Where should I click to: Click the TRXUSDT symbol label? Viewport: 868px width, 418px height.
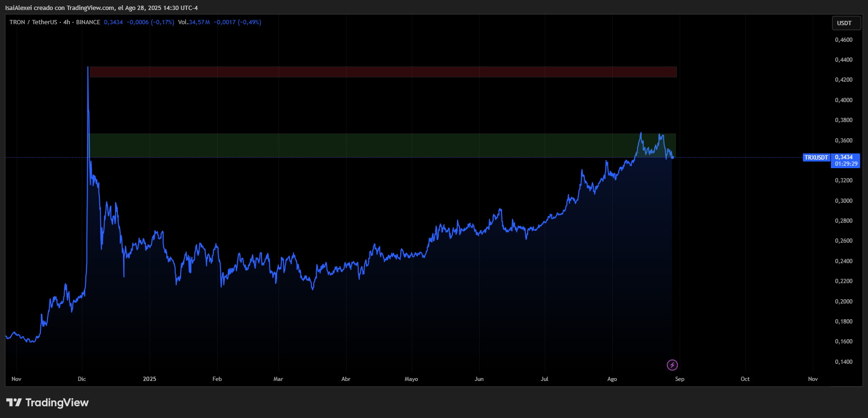coord(816,158)
